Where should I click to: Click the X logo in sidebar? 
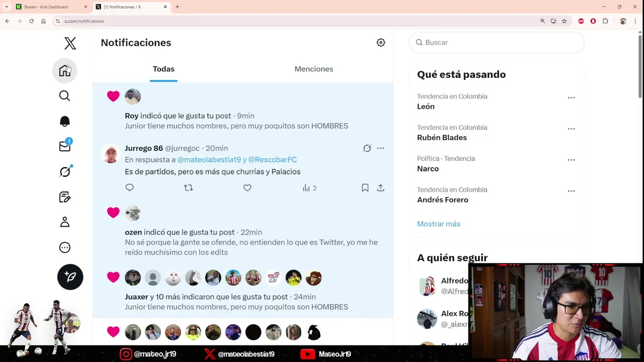pyautogui.click(x=70, y=43)
